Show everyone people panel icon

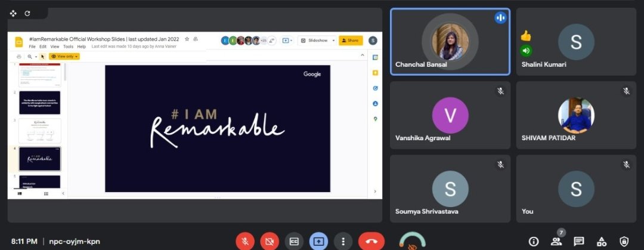pos(556,242)
